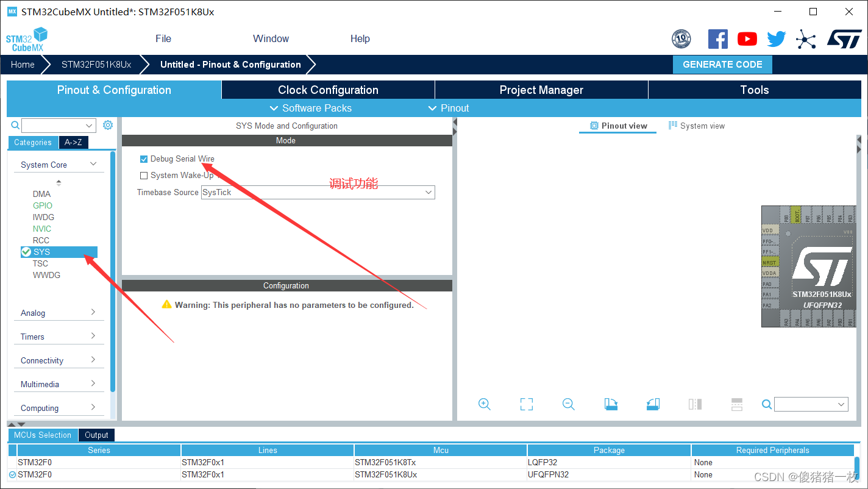Image resolution: width=868 pixels, height=489 pixels.
Task: Zoom out of the pinout view
Action: point(569,404)
